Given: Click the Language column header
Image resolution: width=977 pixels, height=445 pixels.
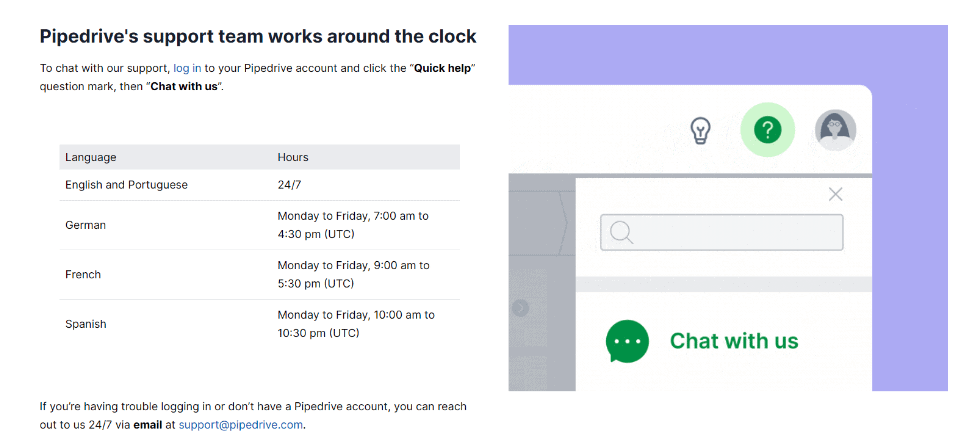Looking at the screenshot, I should (x=91, y=157).
